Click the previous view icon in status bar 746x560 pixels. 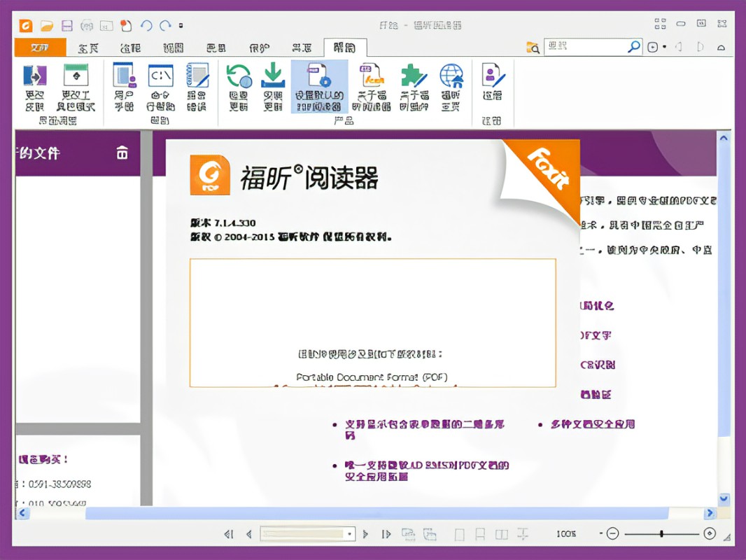(x=408, y=534)
